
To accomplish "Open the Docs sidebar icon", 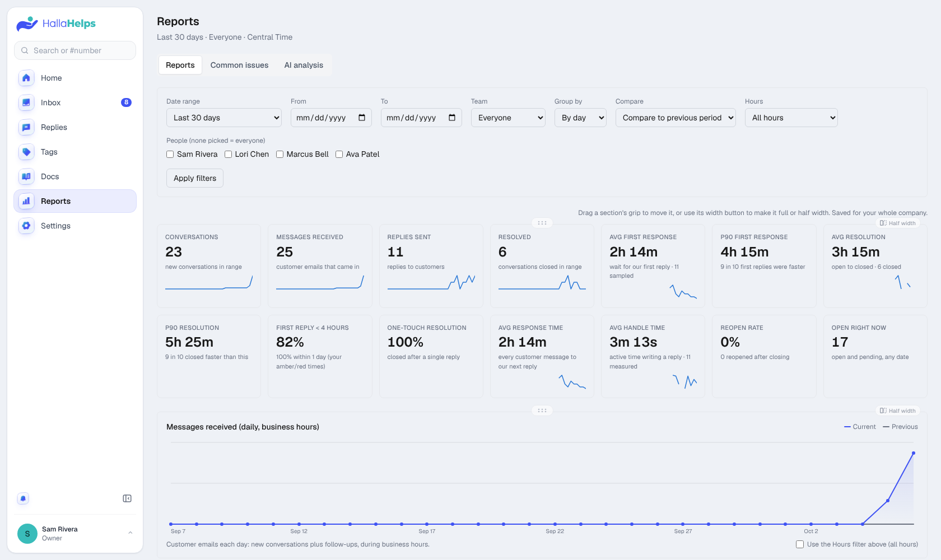I will point(26,176).
